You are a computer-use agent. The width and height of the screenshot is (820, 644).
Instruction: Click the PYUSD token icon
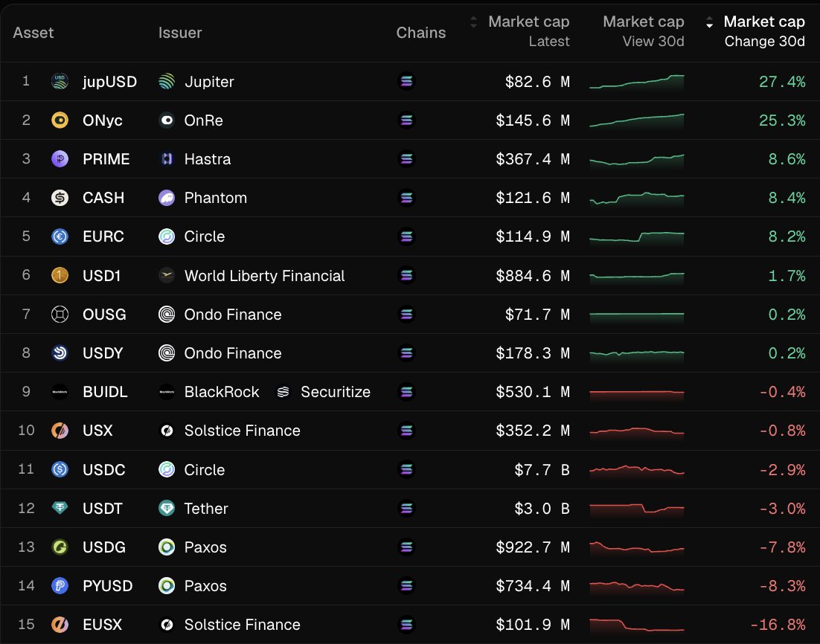click(61, 586)
